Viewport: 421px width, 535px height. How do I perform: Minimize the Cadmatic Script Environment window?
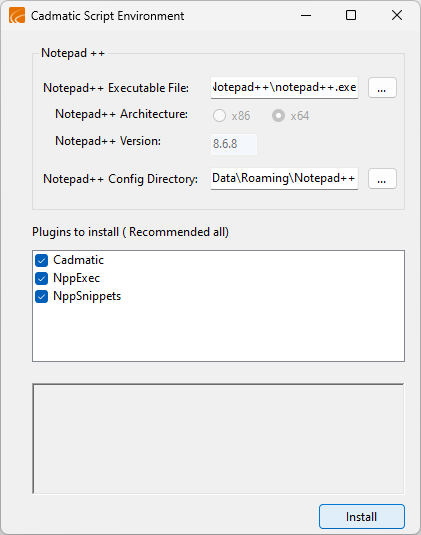coord(306,15)
